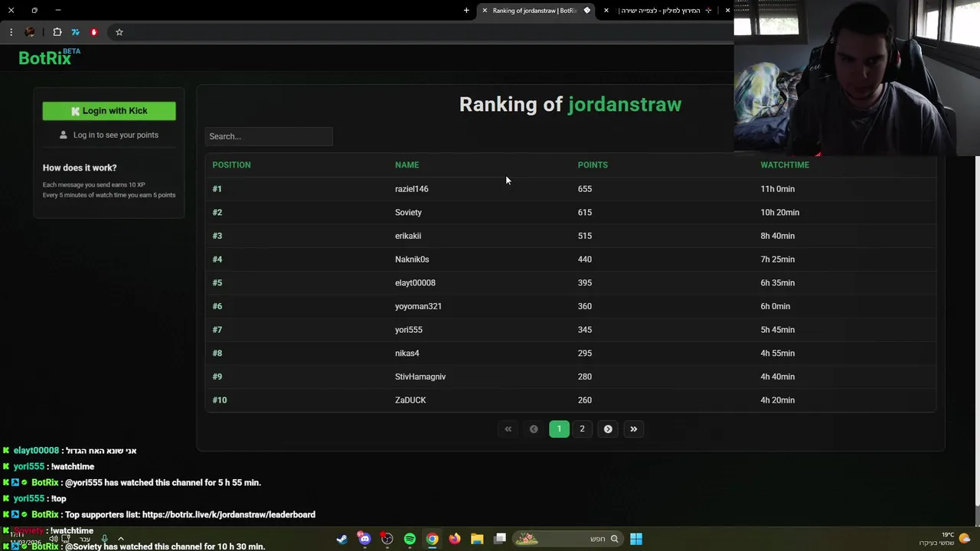The width and height of the screenshot is (980, 551).
Task: Open Spotify from the taskbar
Action: point(410,539)
